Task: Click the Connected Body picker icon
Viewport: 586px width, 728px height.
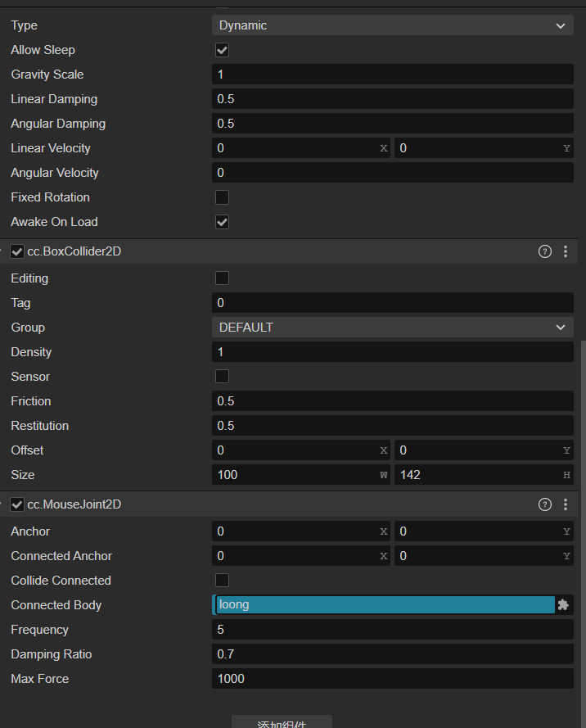Action: 563,605
